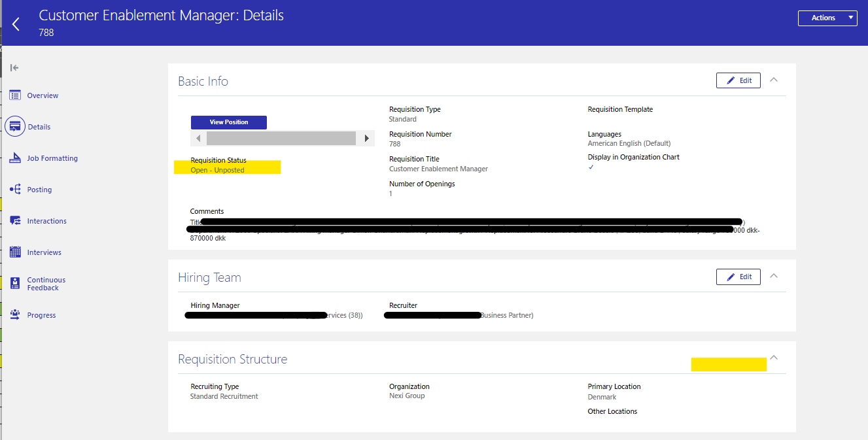Image resolution: width=868 pixels, height=440 pixels.
Task: Collapse the Hiring Team section
Action: (x=774, y=275)
